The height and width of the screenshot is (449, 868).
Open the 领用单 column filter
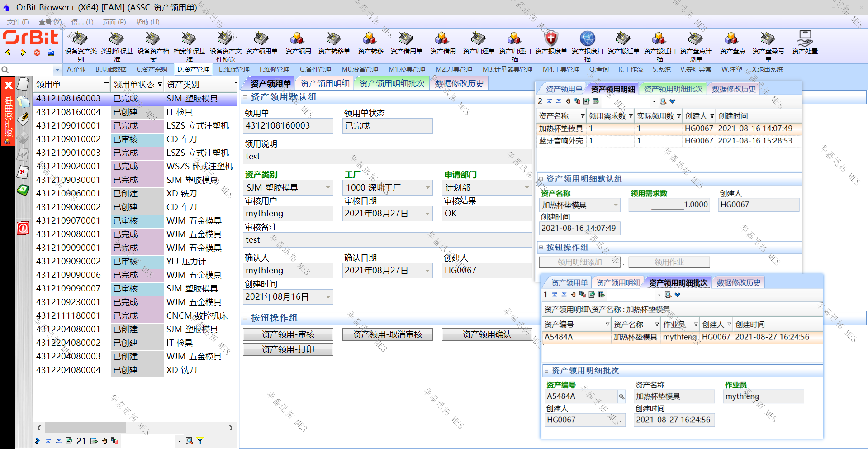tap(106, 85)
